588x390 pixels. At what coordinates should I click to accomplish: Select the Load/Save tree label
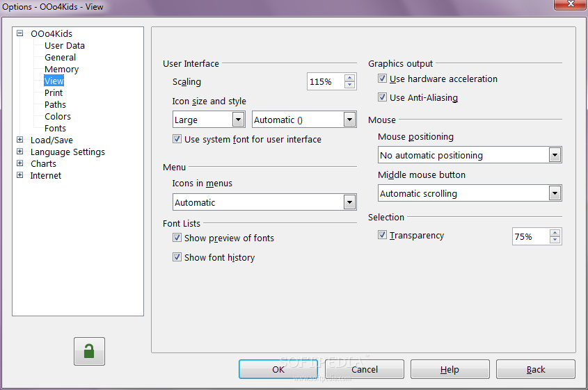(51, 140)
